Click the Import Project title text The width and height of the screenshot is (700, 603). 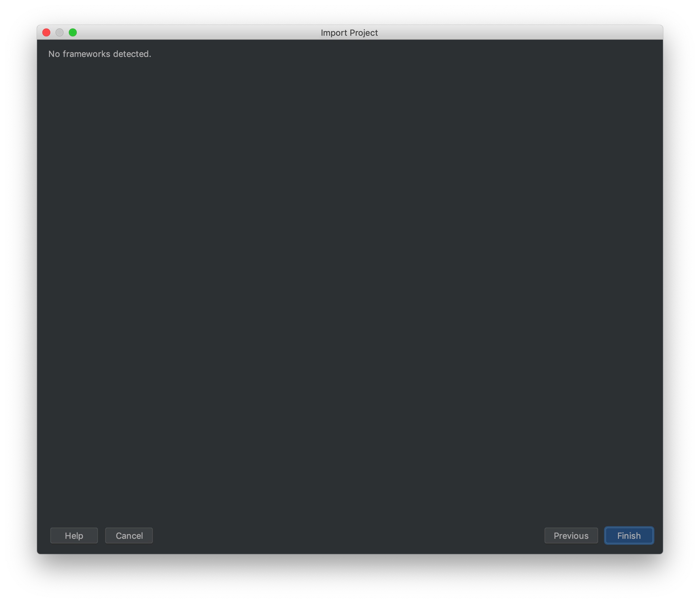coord(349,33)
